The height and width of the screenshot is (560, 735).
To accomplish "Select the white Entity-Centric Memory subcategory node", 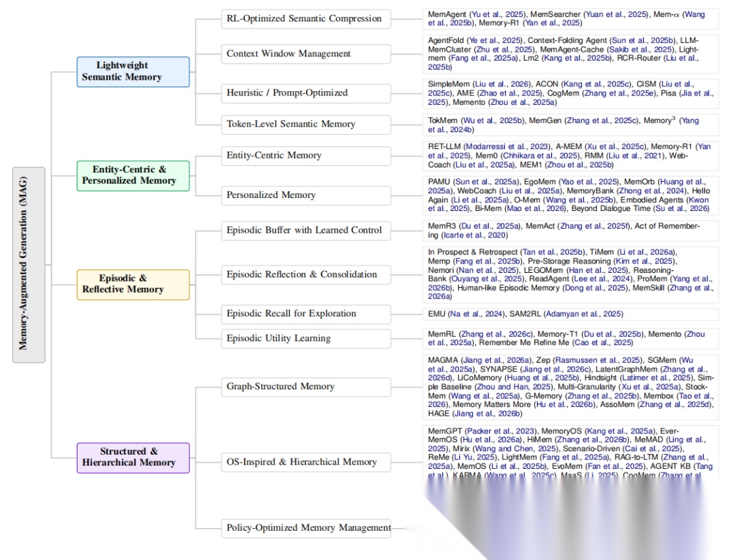I will tap(306, 156).
